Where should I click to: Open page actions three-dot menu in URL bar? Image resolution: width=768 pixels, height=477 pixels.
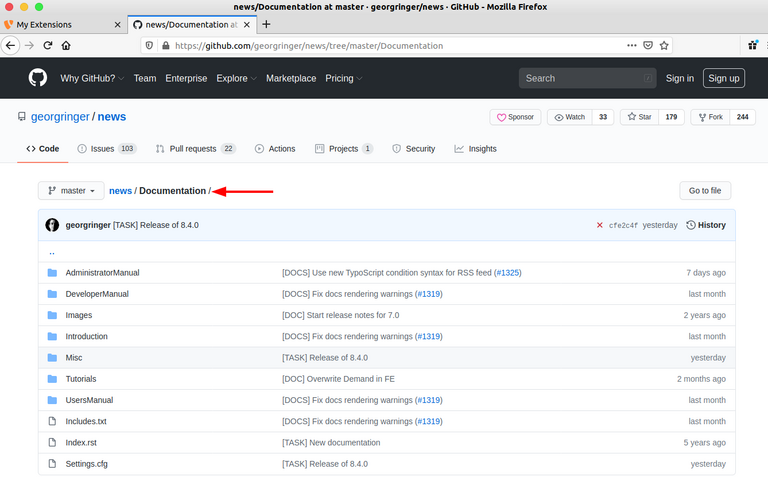click(x=631, y=45)
